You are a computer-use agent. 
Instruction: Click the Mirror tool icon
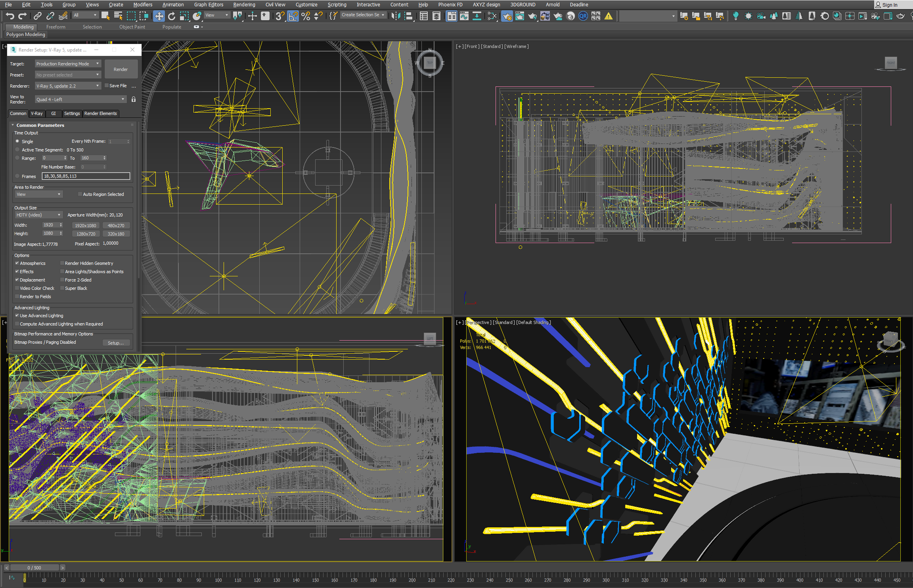[395, 16]
